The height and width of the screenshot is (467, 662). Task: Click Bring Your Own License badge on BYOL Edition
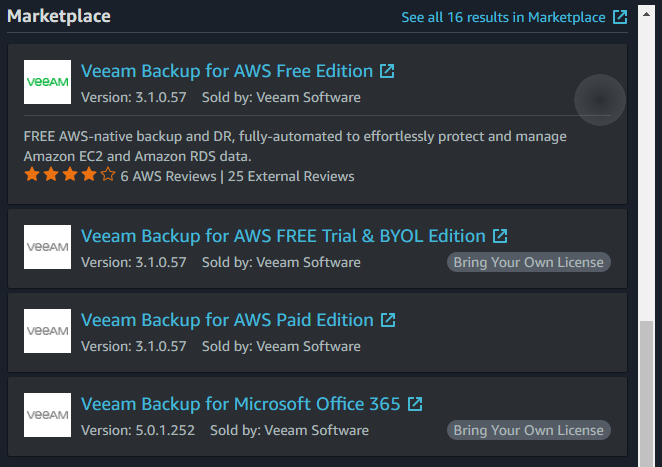tap(529, 262)
